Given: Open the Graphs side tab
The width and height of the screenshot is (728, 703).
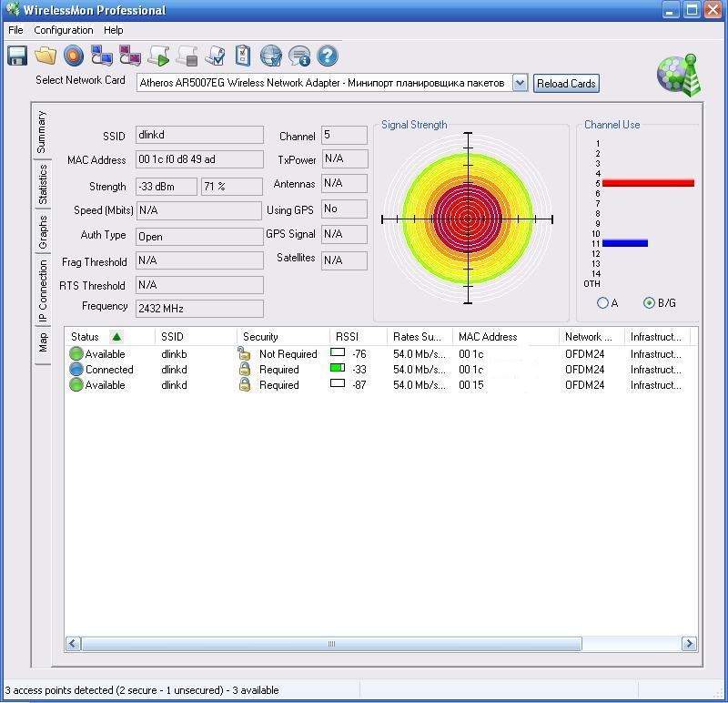Looking at the screenshot, I should (43, 232).
